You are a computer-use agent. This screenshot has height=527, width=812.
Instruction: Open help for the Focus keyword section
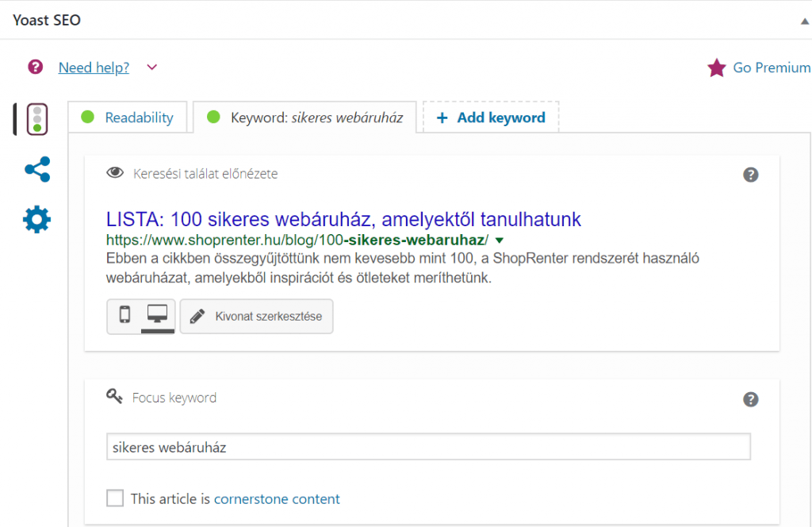click(750, 399)
